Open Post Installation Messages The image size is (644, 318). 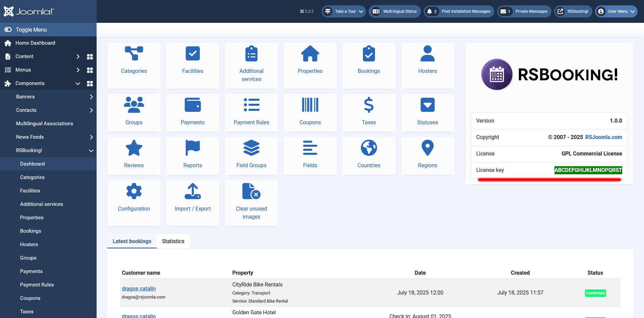[x=459, y=11]
